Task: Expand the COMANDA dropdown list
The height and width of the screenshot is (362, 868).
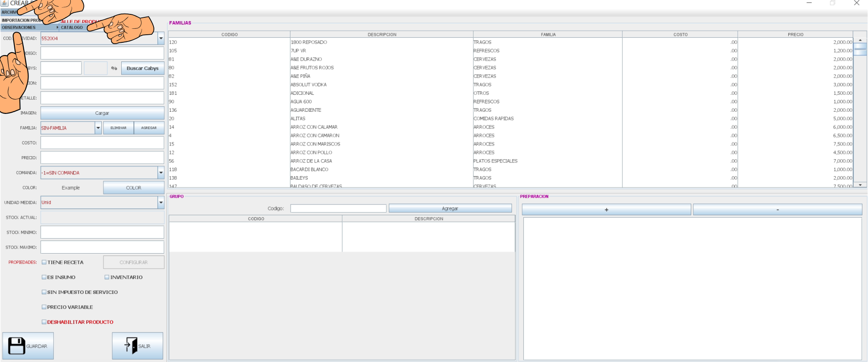Action: pos(161,173)
